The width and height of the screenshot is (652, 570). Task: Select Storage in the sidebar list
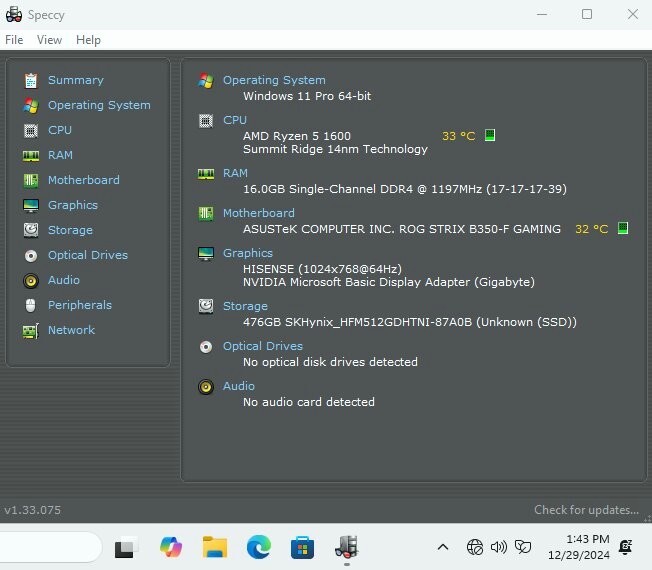(70, 230)
